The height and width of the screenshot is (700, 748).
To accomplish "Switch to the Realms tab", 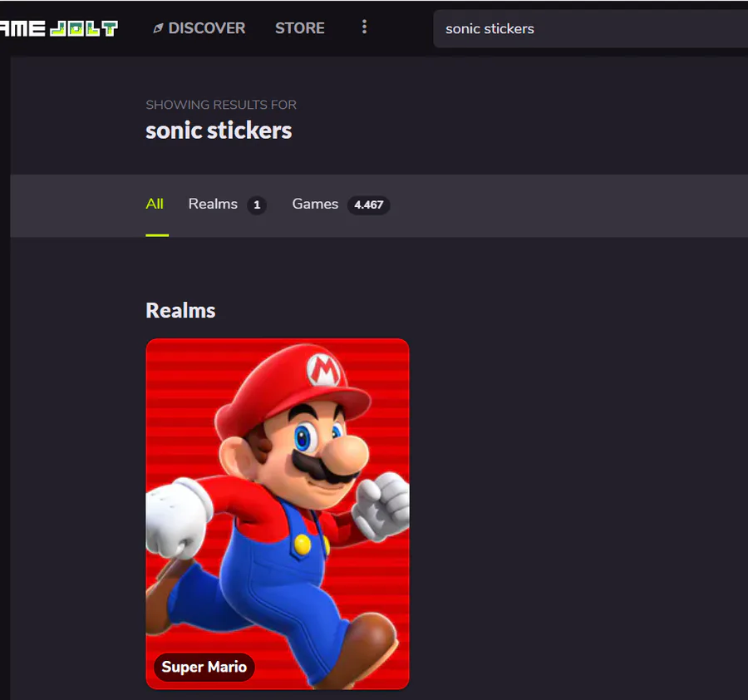I will [x=228, y=205].
